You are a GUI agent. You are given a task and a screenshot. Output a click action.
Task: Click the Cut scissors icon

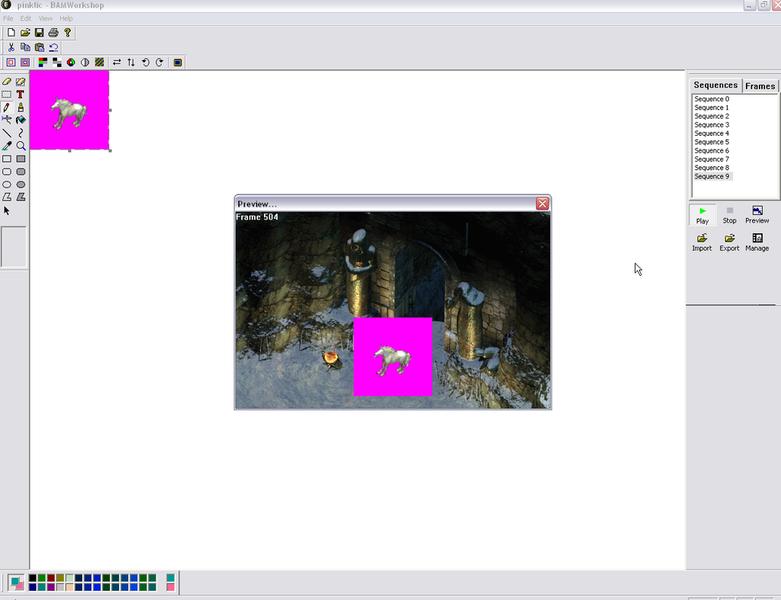pyautogui.click(x=11, y=47)
